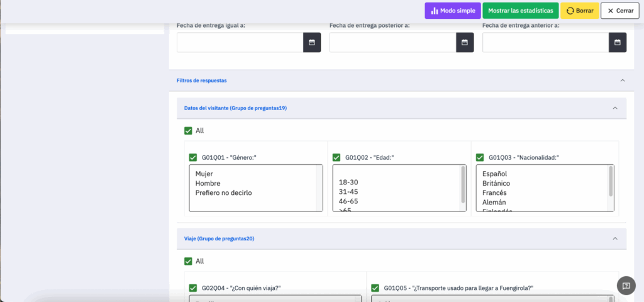Open calendar for 'Fecha de entrega igual a'
This screenshot has width=644, height=302.
coord(312,42)
